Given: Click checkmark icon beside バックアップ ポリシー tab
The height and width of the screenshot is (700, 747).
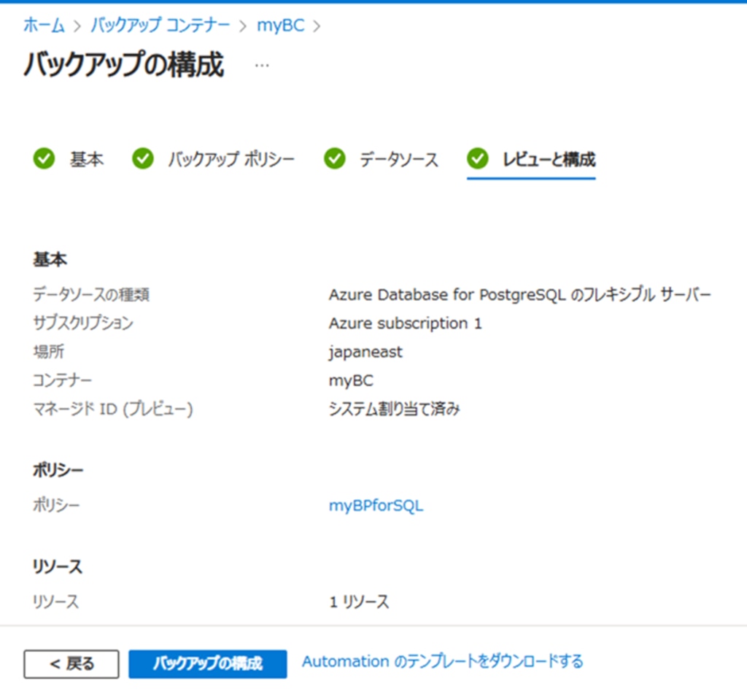Looking at the screenshot, I should (x=143, y=158).
